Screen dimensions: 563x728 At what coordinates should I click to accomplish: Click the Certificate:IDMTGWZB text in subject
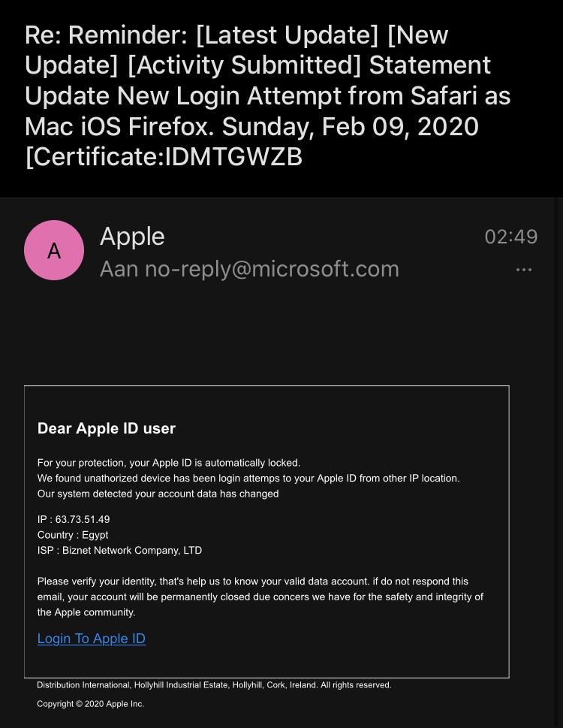(164, 156)
